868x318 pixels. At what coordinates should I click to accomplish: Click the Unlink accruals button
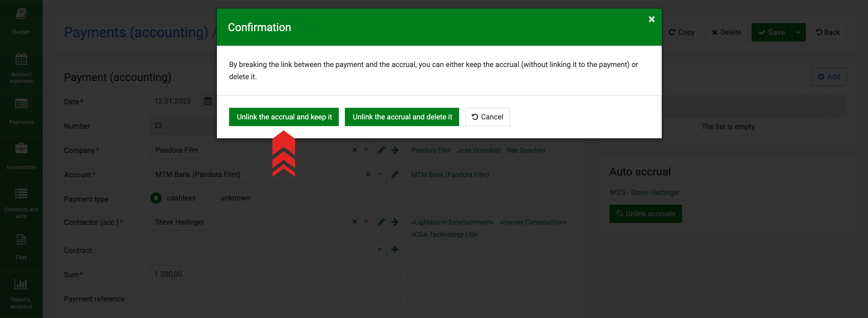pyautogui.click(x=646, y=214)
